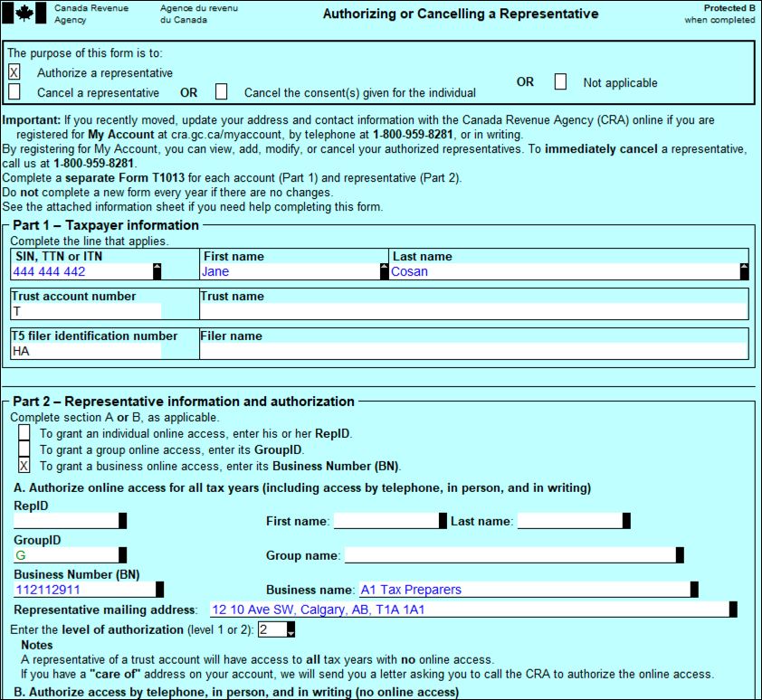This screenshot has width=762, height=700.
Task: Click the black marker on taxpayer First name field
Action: [385, 271]
